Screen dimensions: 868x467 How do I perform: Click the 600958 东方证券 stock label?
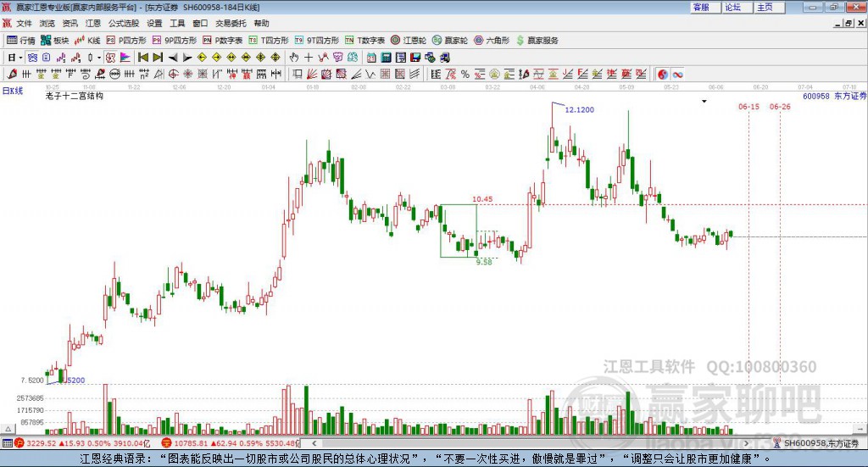(834, 97)
